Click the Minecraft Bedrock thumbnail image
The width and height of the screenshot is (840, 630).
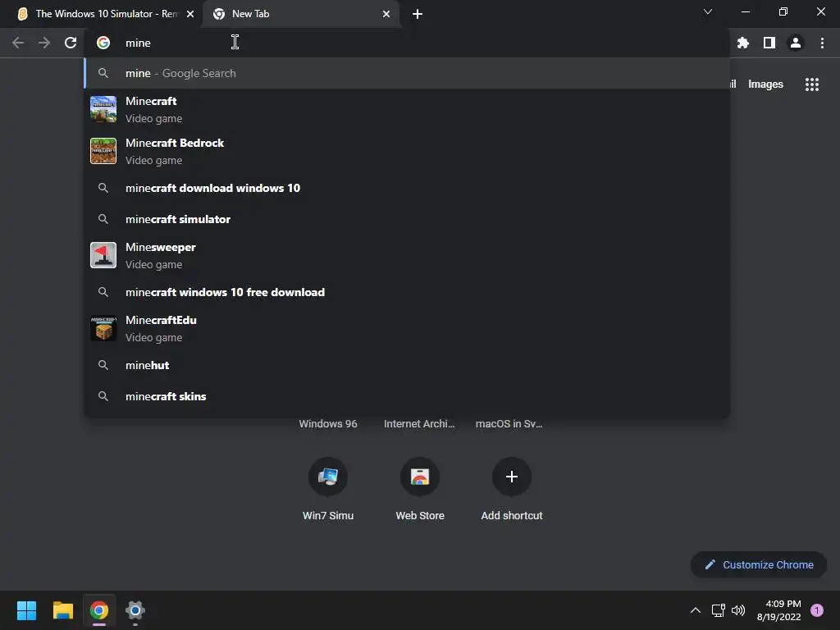pos(103,151)
